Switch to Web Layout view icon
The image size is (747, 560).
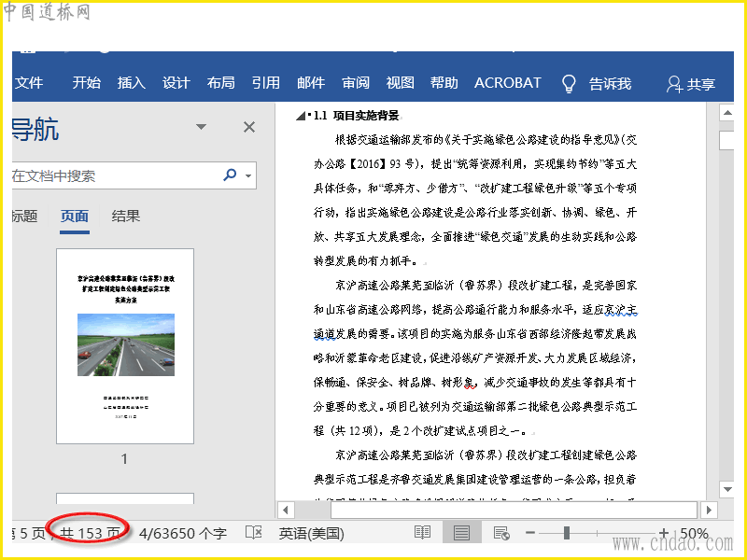[501, 533]
